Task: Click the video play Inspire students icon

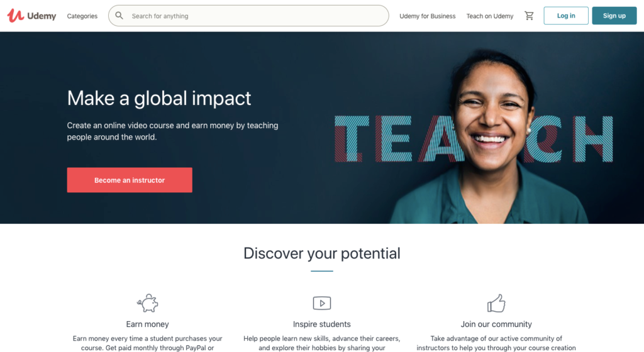Action: [x=322, y=303]
